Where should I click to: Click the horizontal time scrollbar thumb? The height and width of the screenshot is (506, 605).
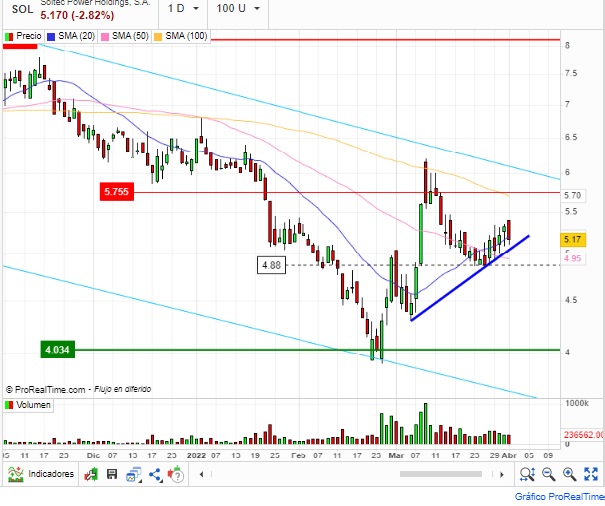click(x=441, y=474)
